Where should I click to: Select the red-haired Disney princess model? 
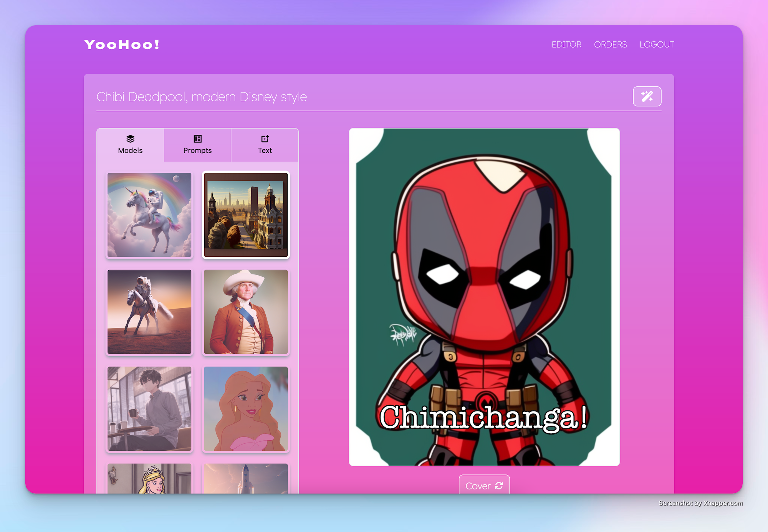(x=246, y=409)
